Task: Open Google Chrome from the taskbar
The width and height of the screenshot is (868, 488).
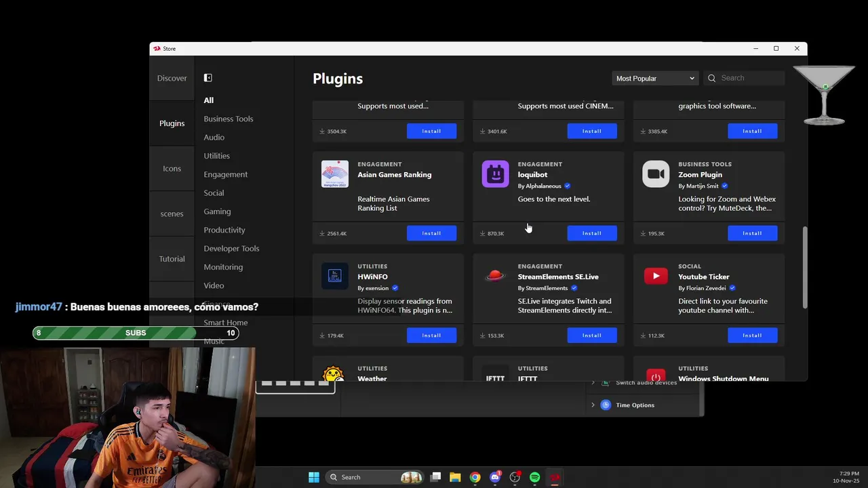Action: 475,477
